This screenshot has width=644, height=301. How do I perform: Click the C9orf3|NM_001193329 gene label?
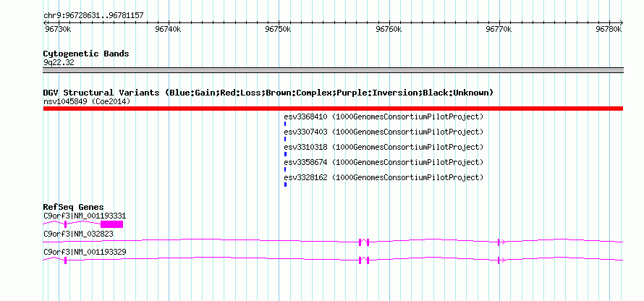click(85, 252)
